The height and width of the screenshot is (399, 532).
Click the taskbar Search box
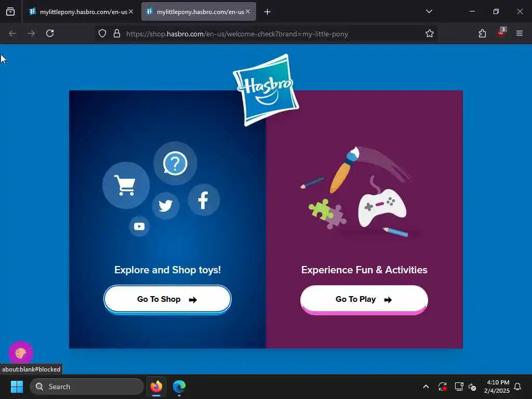point(87,387)
